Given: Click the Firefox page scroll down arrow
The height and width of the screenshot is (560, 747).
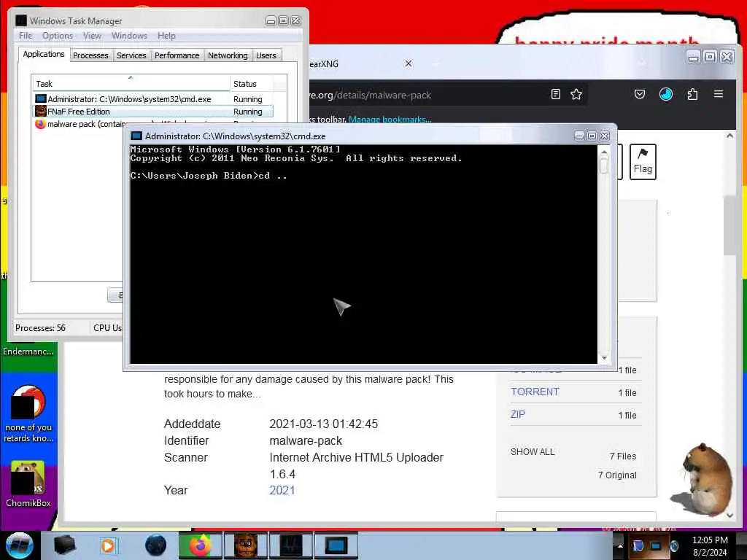Looking at the screenshot, I should click(x=729, y=516).
